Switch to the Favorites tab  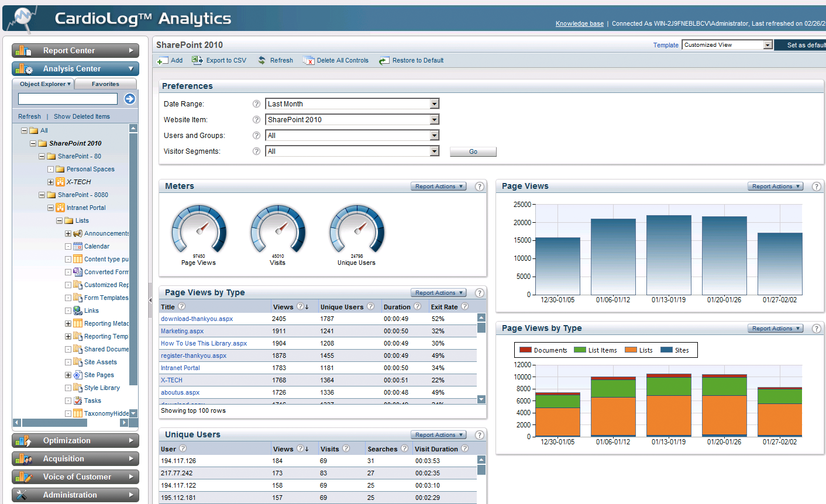[105, 84]
